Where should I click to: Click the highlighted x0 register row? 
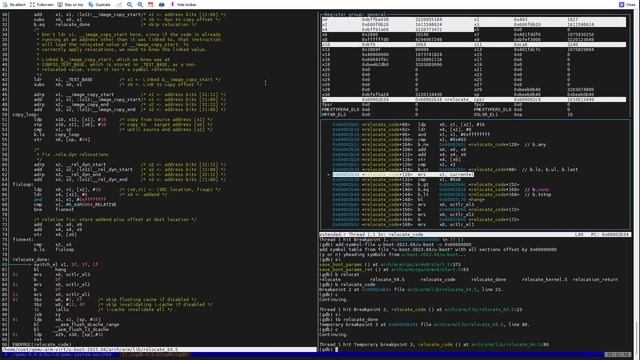(473, 19)
